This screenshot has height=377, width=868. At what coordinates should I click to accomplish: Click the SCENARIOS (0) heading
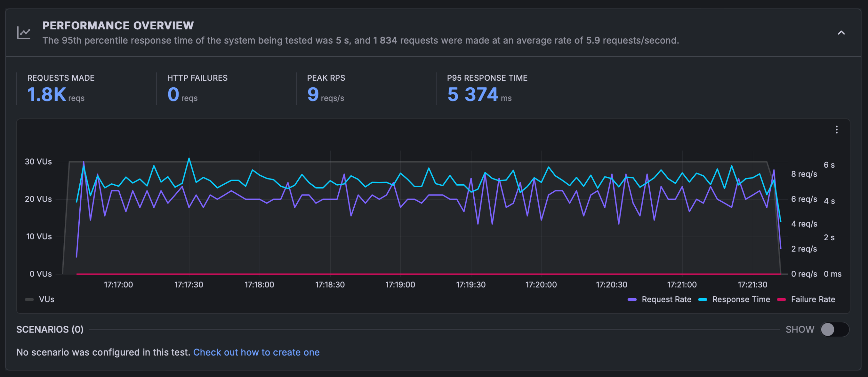click(x=50, y=329)
